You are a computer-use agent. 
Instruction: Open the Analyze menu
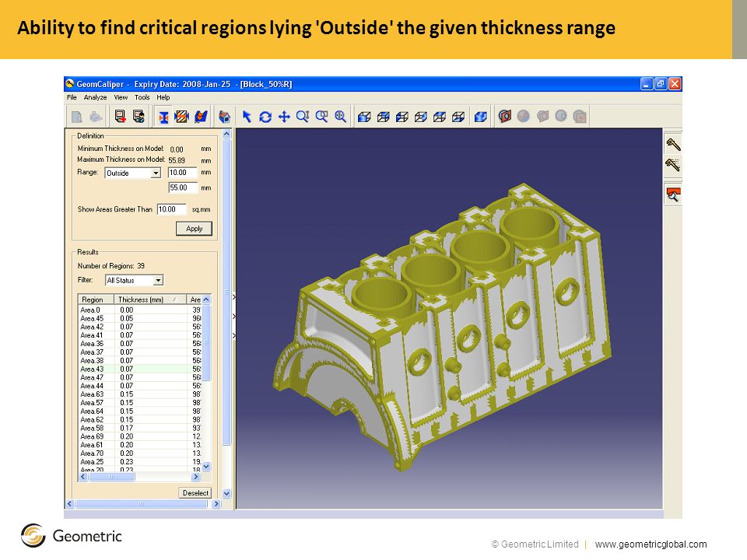tap(95, 97)
